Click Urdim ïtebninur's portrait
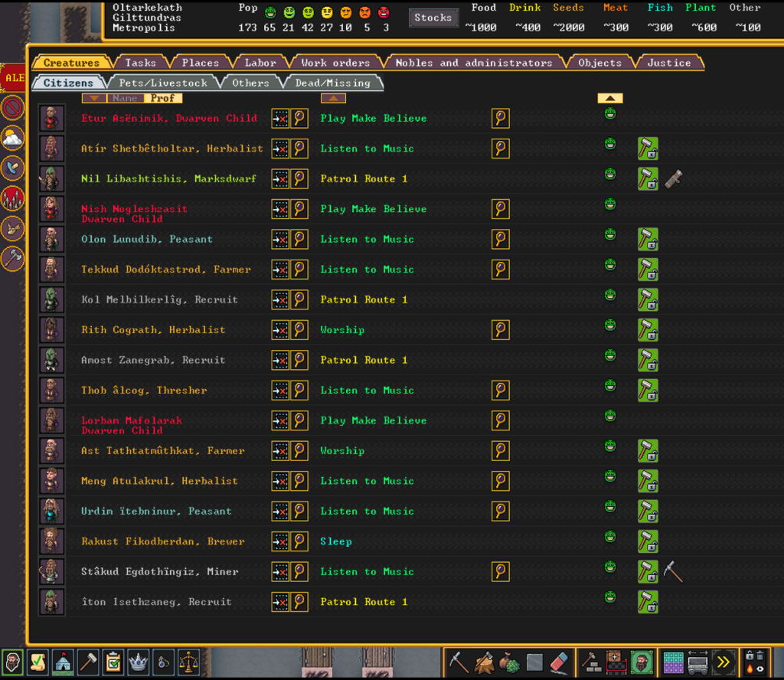 click(51, 511)
